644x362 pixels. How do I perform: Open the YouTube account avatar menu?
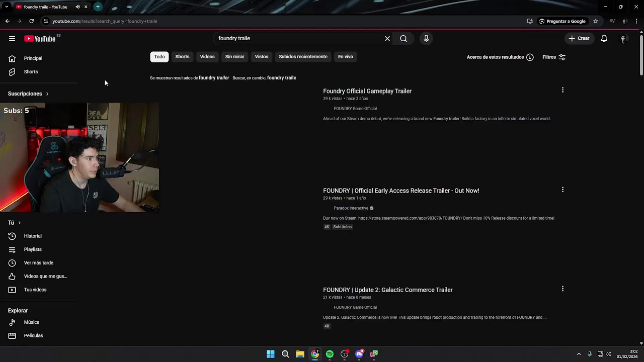point(624,39)
